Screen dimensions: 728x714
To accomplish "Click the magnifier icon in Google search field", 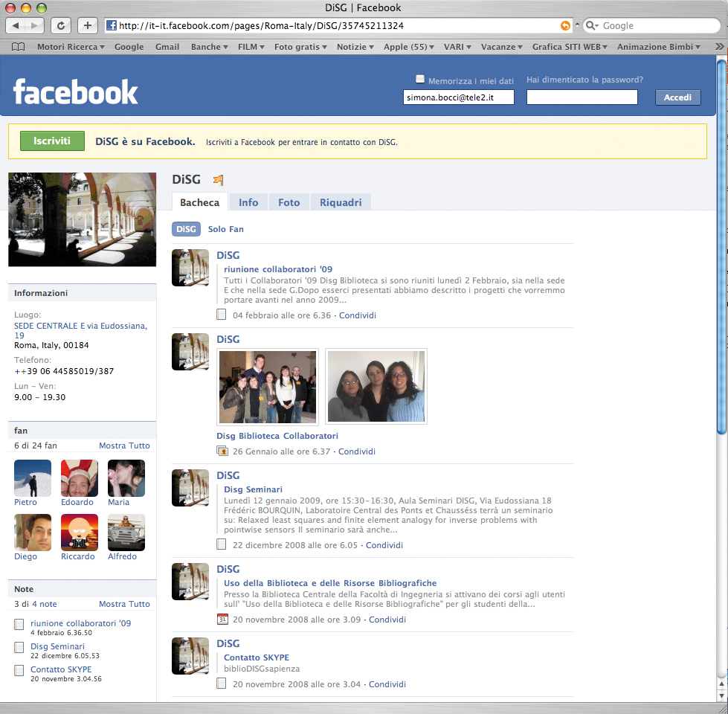I will pyautogui.click(x=591, y=25).
